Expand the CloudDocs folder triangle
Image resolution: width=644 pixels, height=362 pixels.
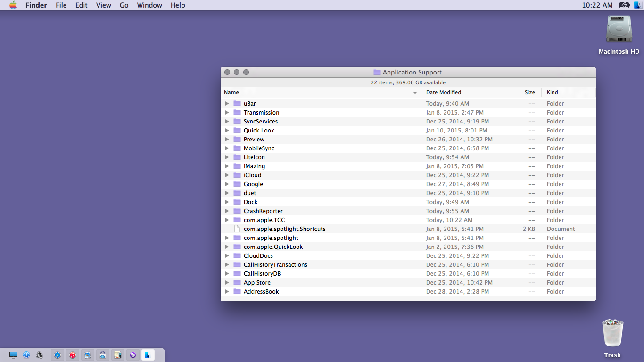coord(227,256)
